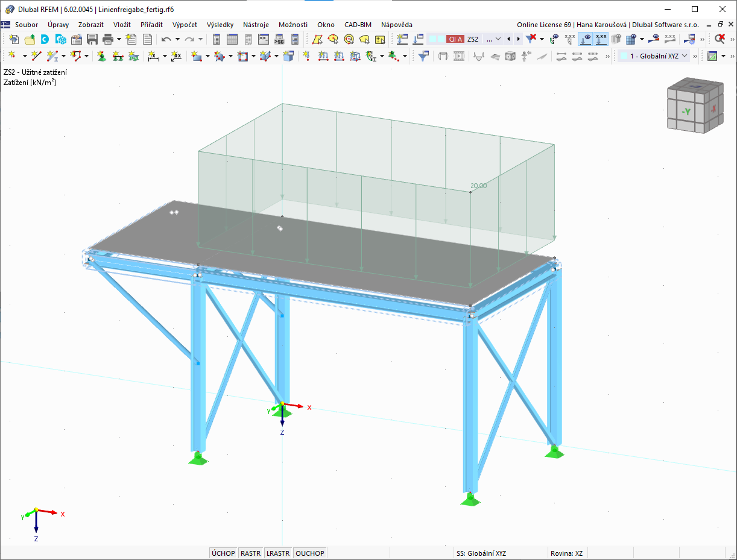Expand the new surface tool dropdown arrow
This screenshot has height=560, width=737.
click(x=208, y=56)
